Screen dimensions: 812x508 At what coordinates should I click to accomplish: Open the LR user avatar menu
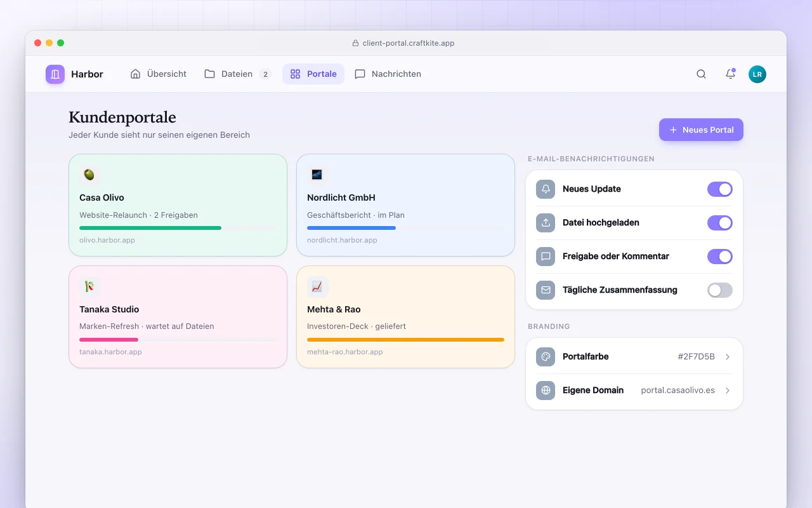click(x=757, y=74)
